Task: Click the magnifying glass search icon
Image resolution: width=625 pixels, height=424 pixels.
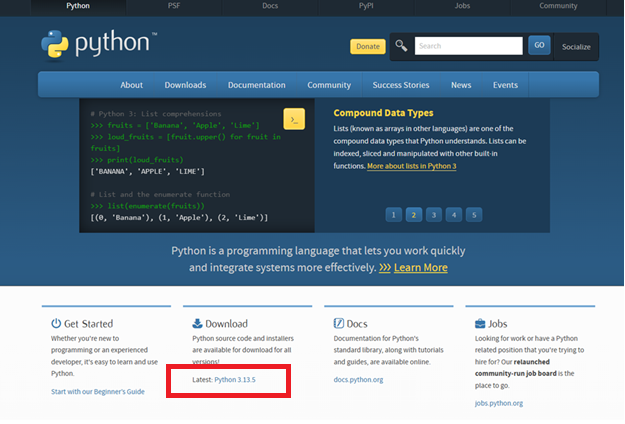Action: point(401,46)
